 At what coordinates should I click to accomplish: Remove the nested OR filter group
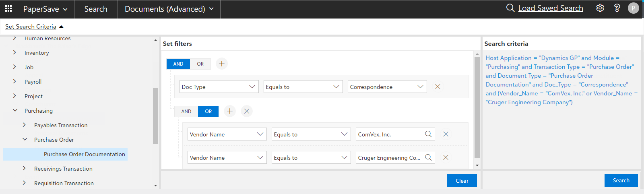click(247, 111)
